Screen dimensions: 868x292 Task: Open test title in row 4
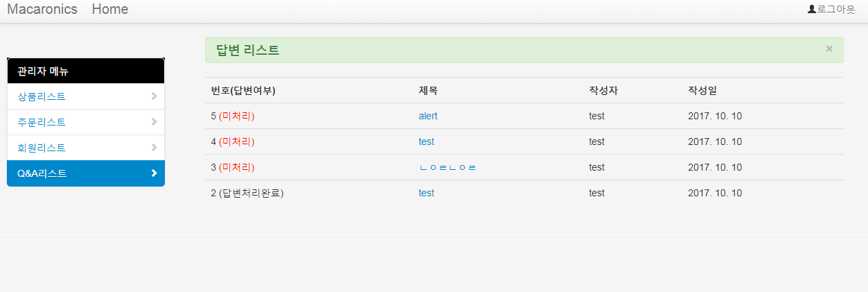coord(426,141)
